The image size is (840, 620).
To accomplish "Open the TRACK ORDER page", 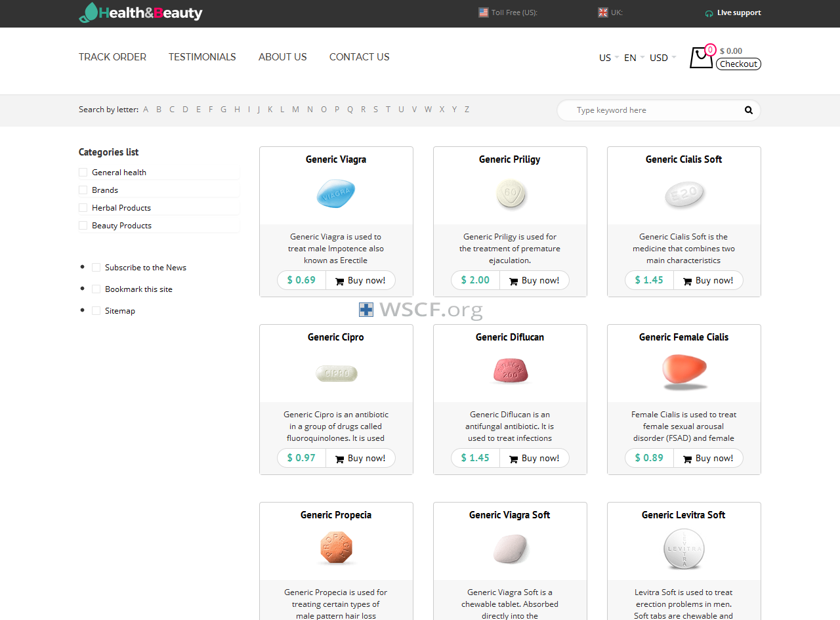I will [112, 57].
